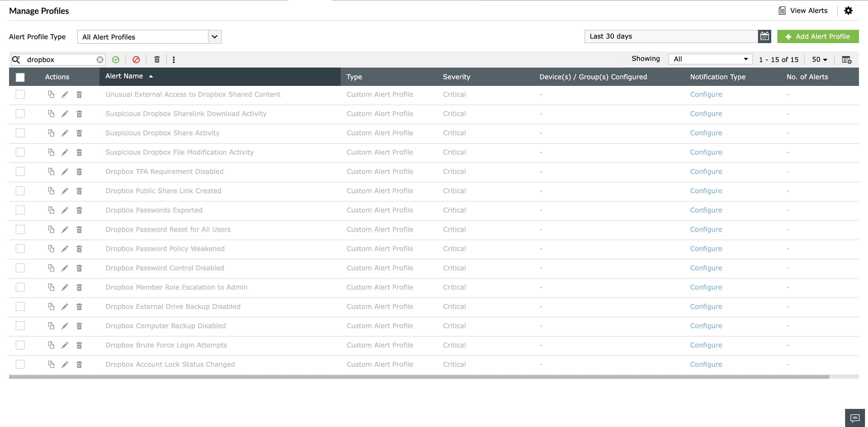Image resolution: width=868 pixels, height=427 pixels.
Task: Click the green enable profiles icon
Action: pos(115,60)
